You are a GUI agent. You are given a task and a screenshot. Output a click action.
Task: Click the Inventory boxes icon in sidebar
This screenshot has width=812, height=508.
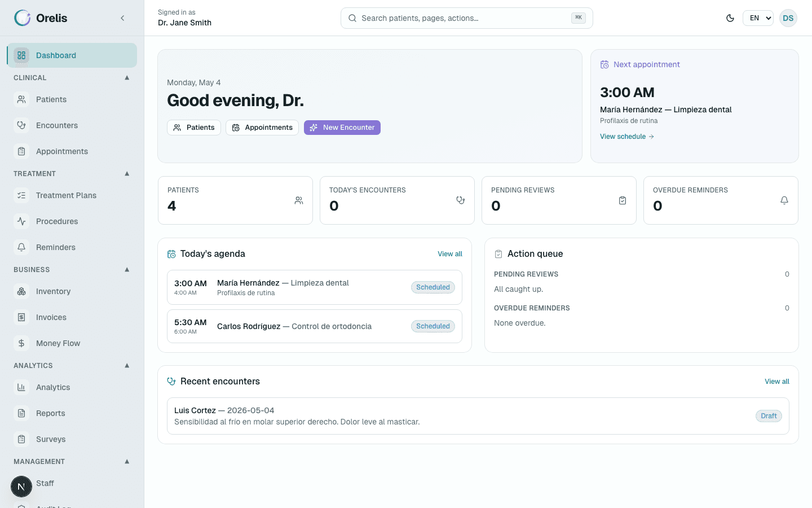coord(21,291)
